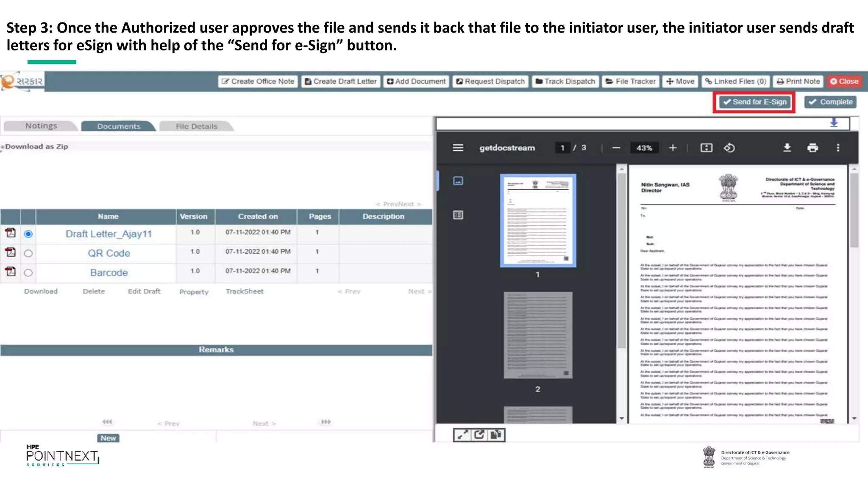The image size is (868, 488).
Task: Select the Draft Letter_Ajay11 radio button
Action: click(x=28, y=234)
